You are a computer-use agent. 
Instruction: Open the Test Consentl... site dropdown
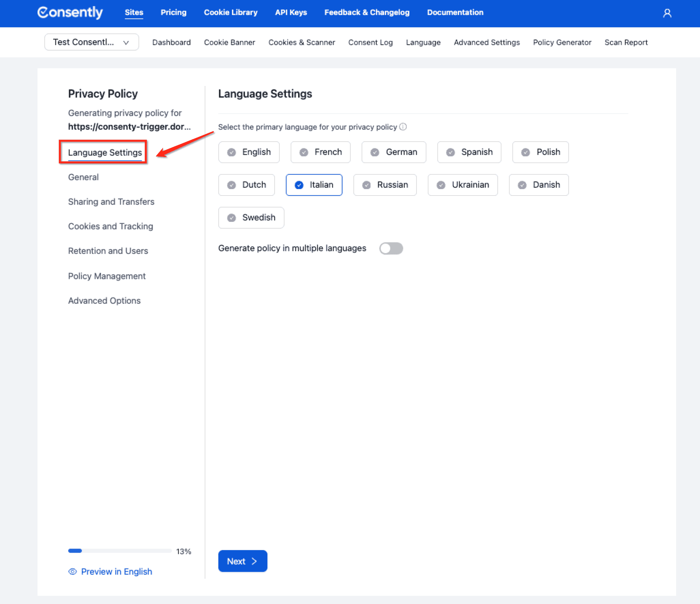(x=91, y=42)
